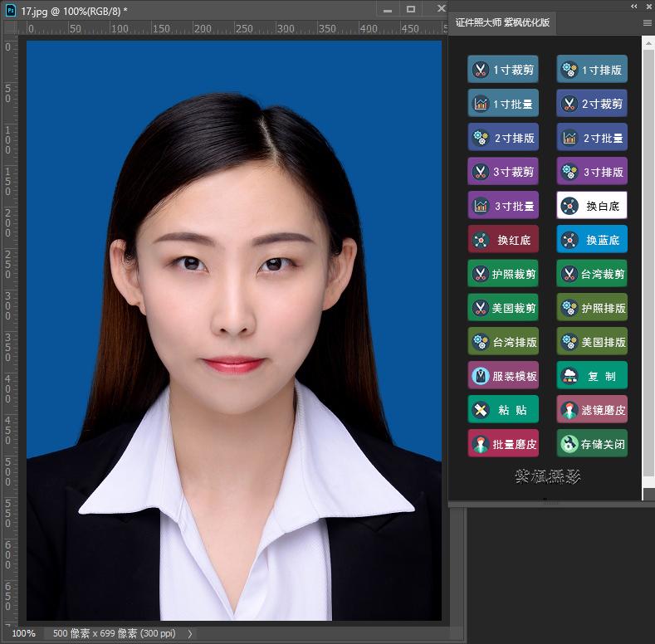Screen dimensions: 655x644
Task: Change background with 换红底 button
Action: pos(503,239)
